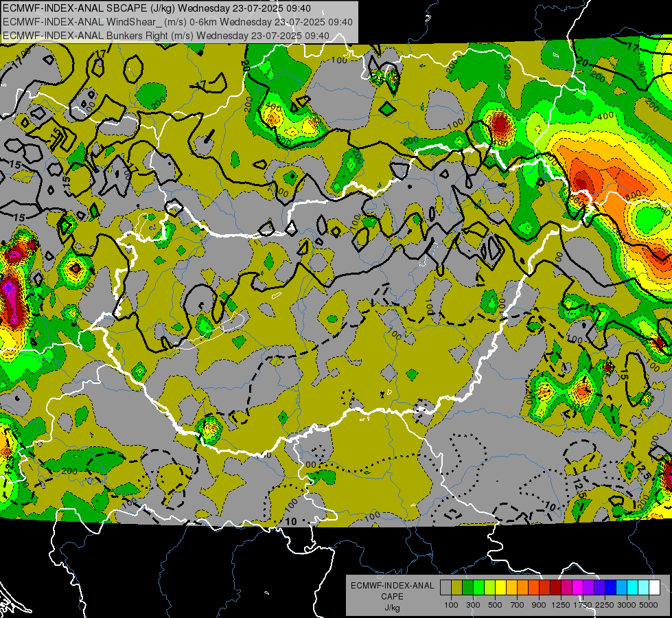Select the pink-magenta swatch after 1250
672x618 pixels.
[x=567, y=587]
